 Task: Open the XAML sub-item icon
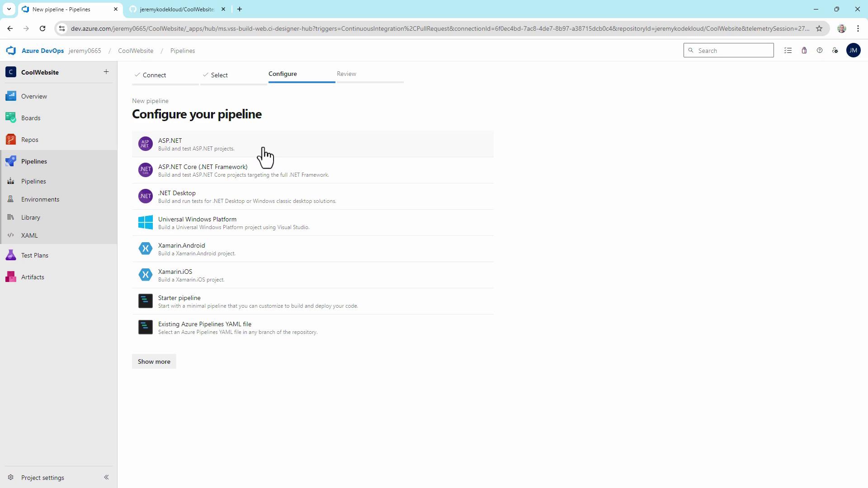11,235
